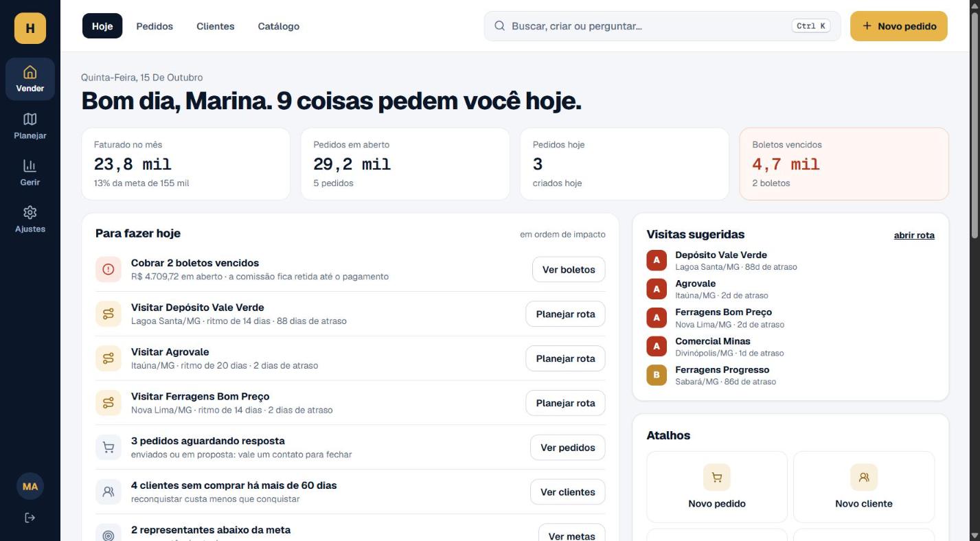Open the Faturado no mês card
Screen dimensions: 980x541
coord(185,164)
